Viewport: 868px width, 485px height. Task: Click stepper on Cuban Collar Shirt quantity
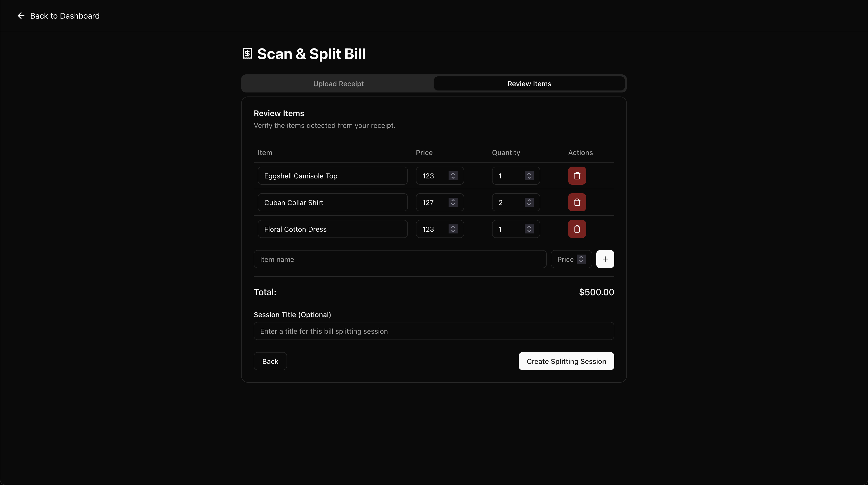(529, 202)
